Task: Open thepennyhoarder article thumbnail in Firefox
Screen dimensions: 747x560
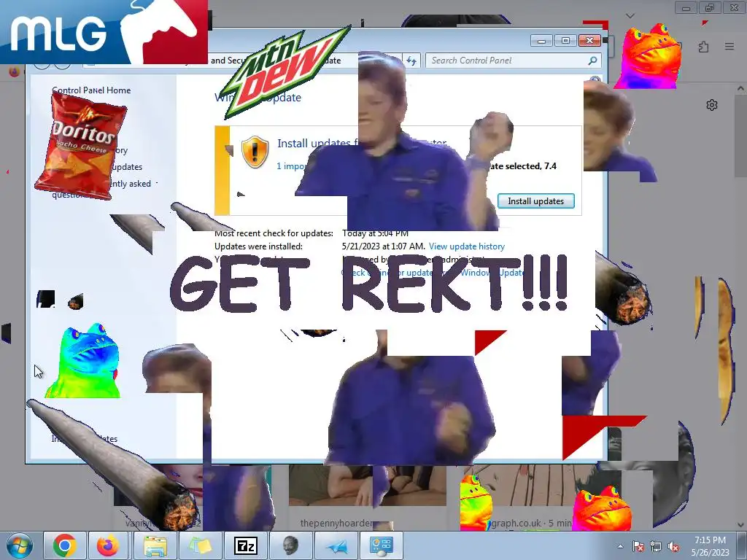Action: pyautogui.click(x=368, y=486)
